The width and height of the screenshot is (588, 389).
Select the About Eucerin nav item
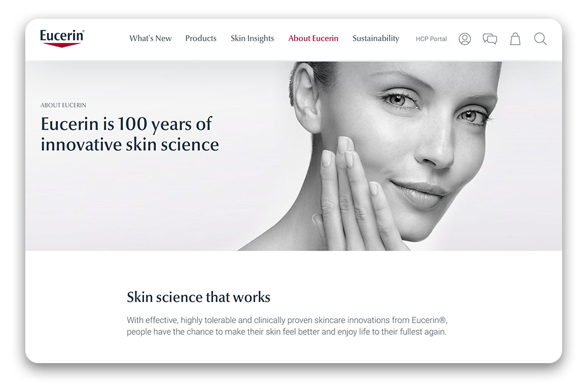[x=313, y=38]
